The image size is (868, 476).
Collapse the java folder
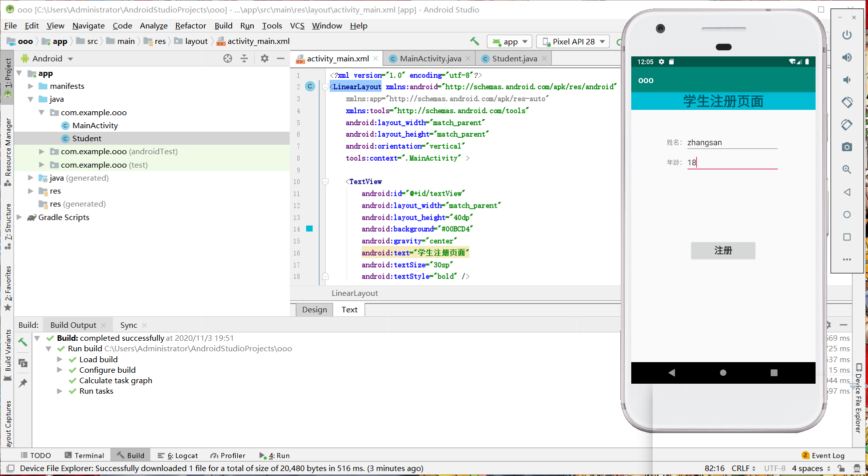tap(30, 99)
